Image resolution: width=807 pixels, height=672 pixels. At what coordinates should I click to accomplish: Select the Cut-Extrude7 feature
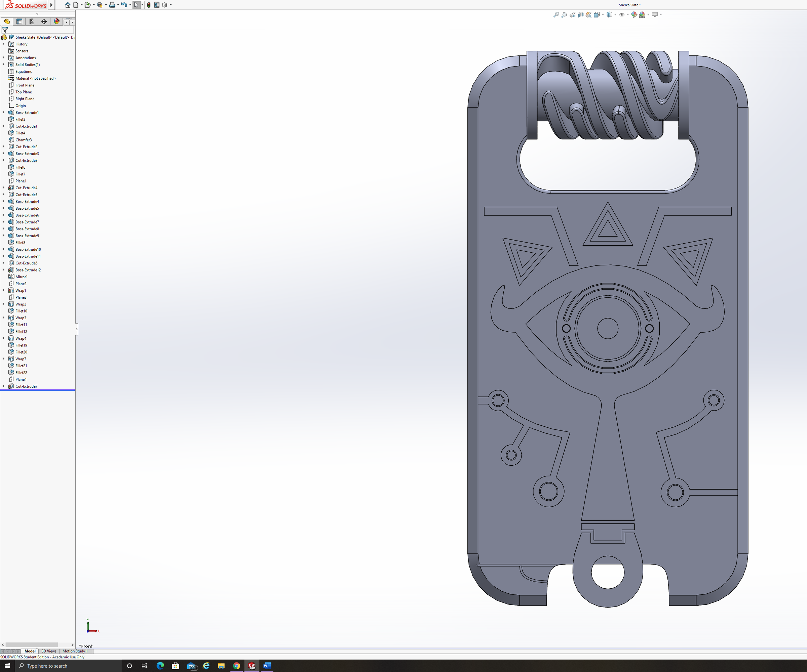[x=26, y=386]
